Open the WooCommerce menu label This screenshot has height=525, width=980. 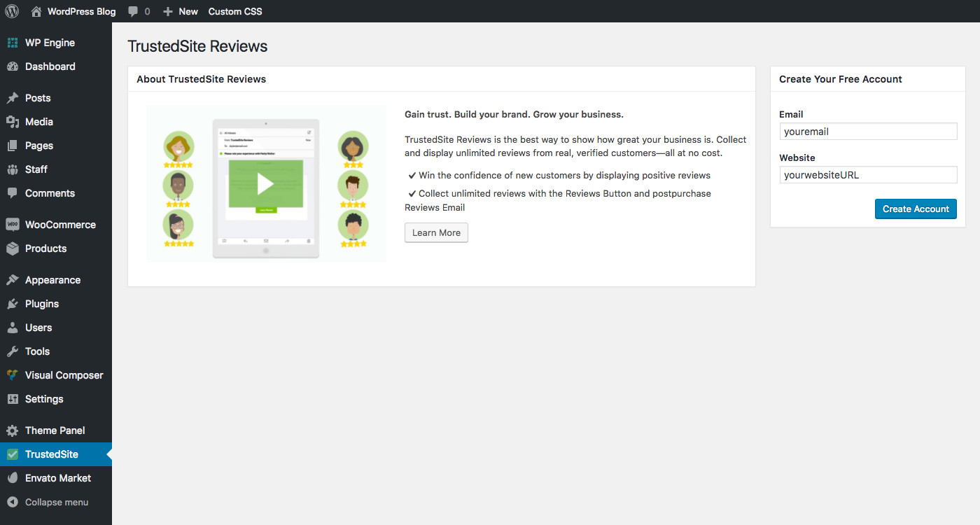(x=60, y=225)
